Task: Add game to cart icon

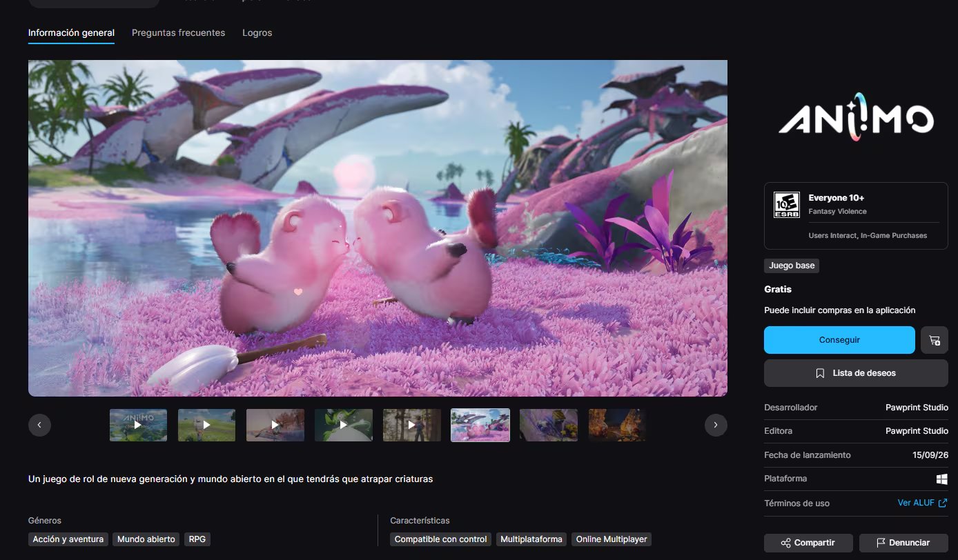Action: coord(935,340)
